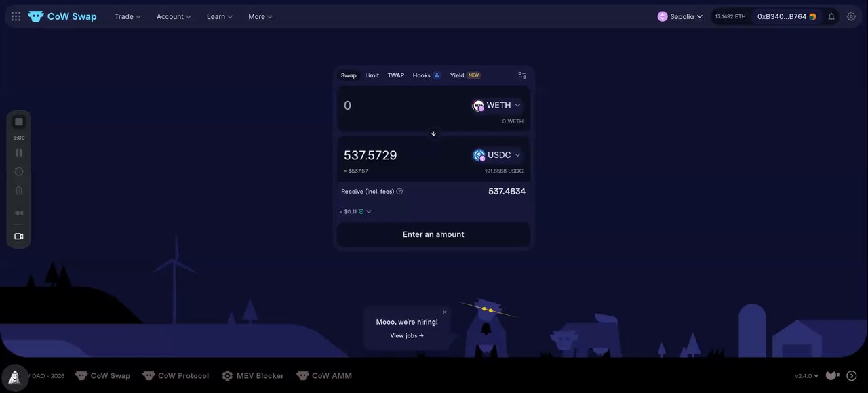The width and height of the screenshot is (868, 393).
Task: Switch to the TWAP tab
Action: [396, 75]
